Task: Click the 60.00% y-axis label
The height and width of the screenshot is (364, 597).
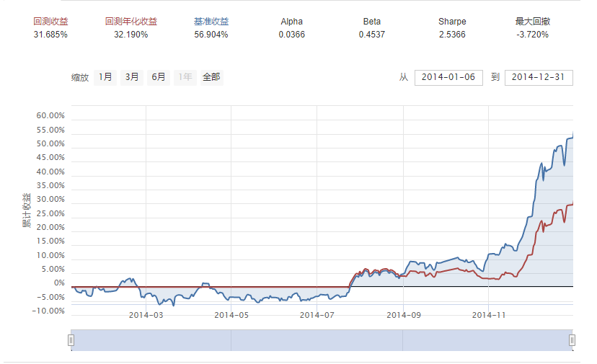Action: point(50,116)
